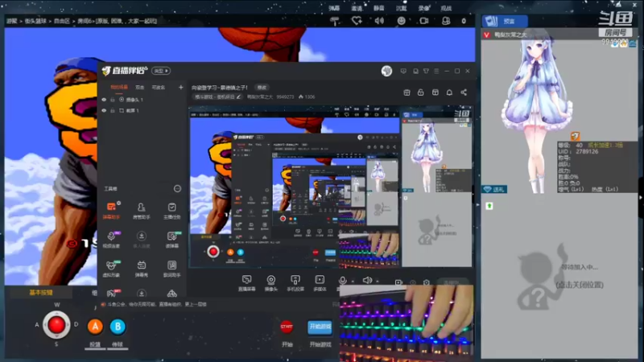Hide the 截屏 1 source with eye icon
The image size is (644, 362).
104,111
